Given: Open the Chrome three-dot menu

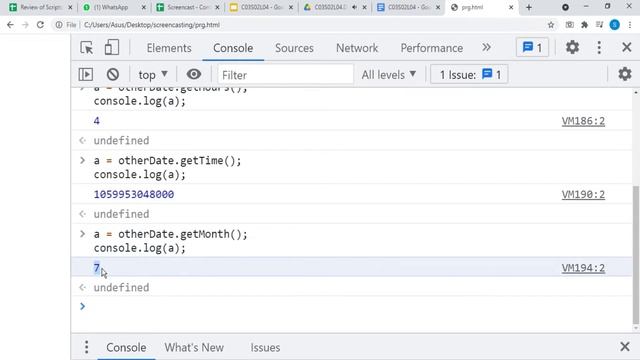Looking at the screenshot, I should [x=630, y=25].
